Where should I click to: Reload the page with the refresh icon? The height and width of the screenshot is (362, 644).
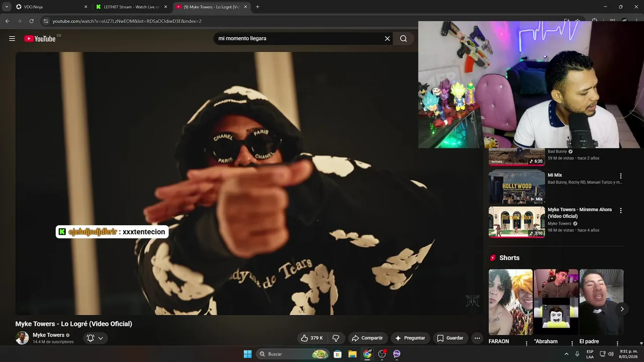[31, 21]
